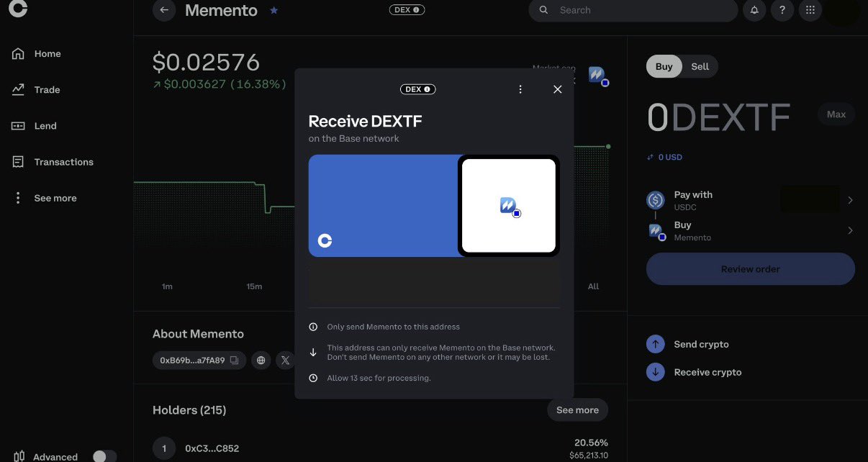Select the All chart range
868x462 pixels.
coord(593,286)
